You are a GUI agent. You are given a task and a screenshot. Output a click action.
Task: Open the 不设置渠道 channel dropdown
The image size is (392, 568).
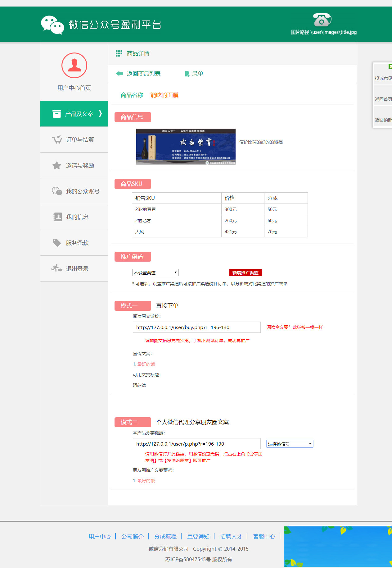[155, 273]
